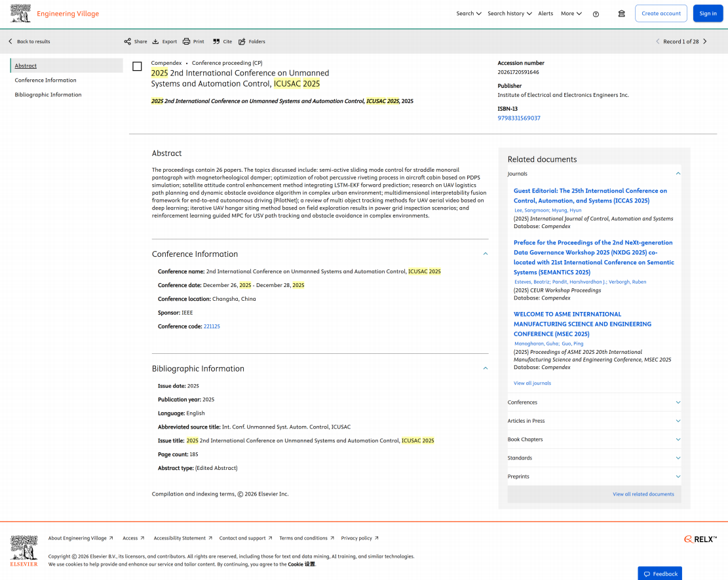Click the Record 1 of 28 indicator
Viewport: 728px width, 580px height.
681,41
